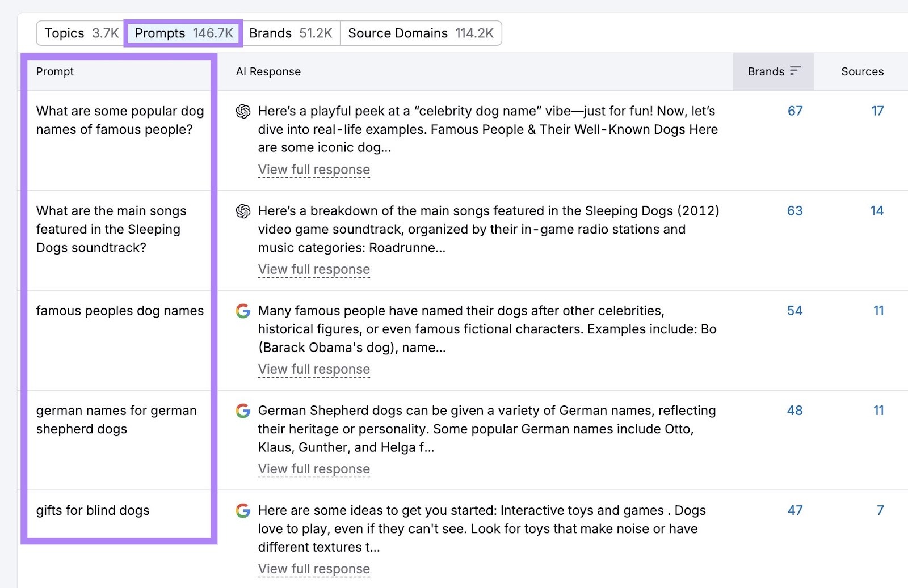908x588 pixels.
Task: Open full response for the Sleeping Dogs soundtrack prompt
Action: (313, 269)
